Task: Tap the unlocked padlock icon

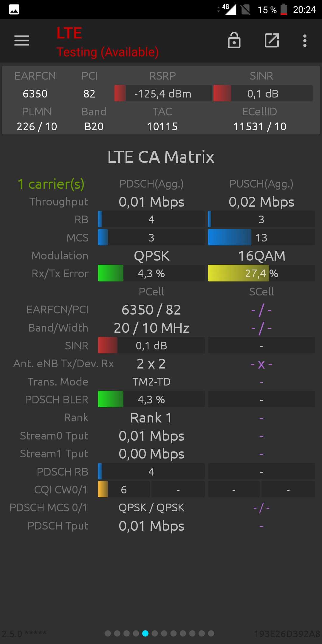Action: coord(234,40)
